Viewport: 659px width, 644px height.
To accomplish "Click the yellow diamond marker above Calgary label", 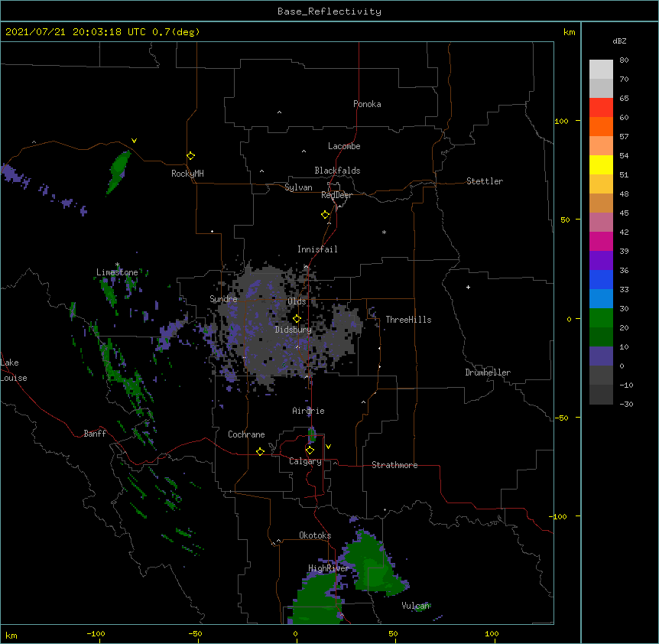I will click(310, 450).
